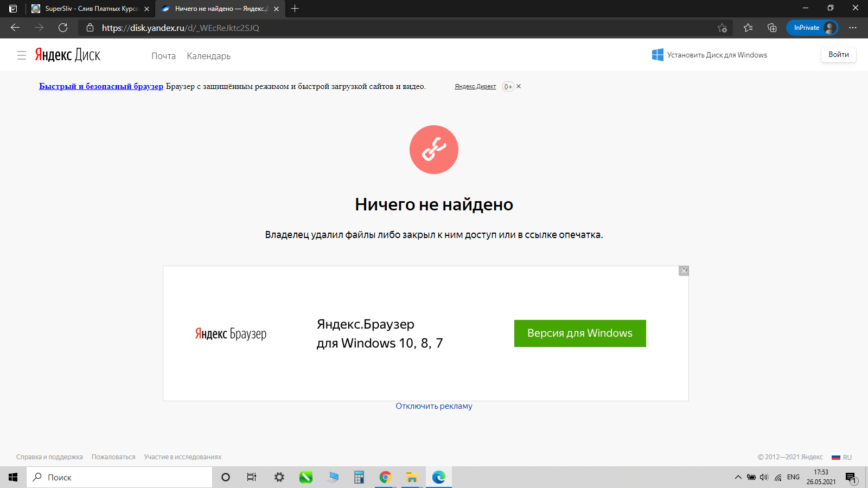Click the 'Версия для Windows' green button
The height and width of the screenshot is (488, 868).
point(580,333)
